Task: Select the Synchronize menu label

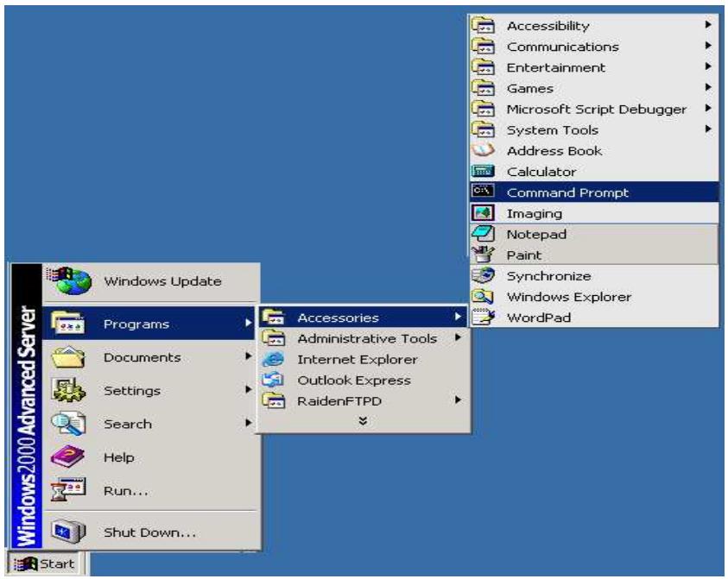Action: (548, 276)
